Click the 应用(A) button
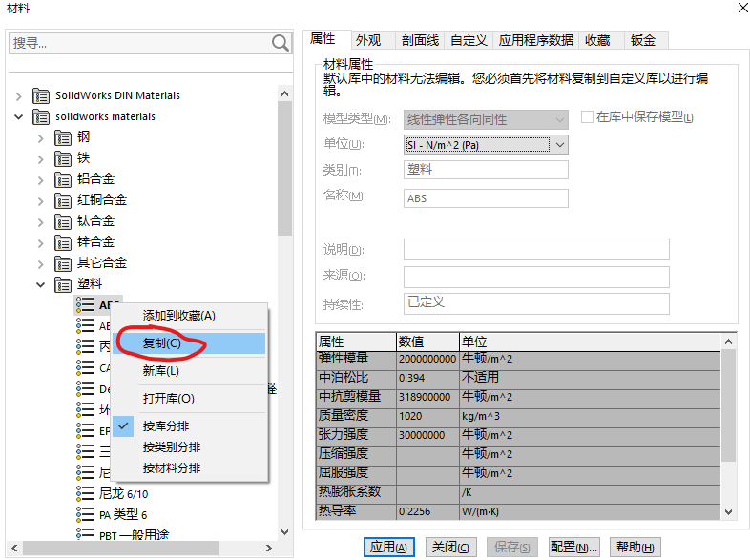 pyautogui.click(x=389, y=547)
